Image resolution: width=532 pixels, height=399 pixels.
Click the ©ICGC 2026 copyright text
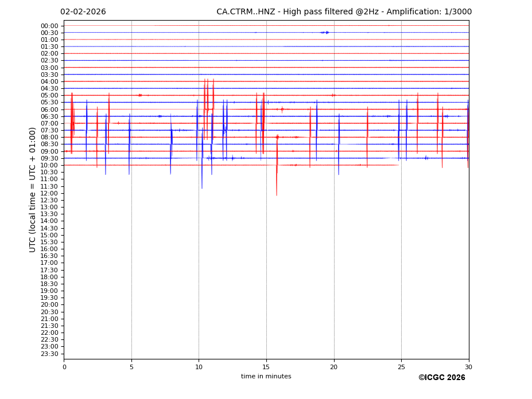[x=441, y=378]
